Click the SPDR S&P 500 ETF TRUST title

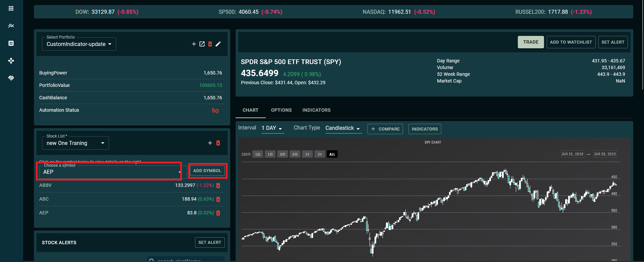point(291,62)
